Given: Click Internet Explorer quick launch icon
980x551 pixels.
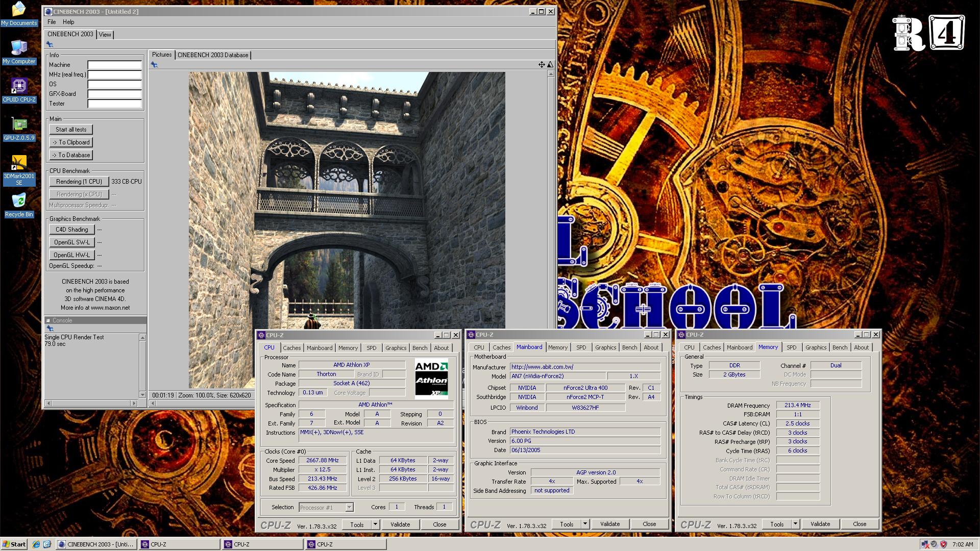Looking at the screenshot, I should click(x=36, y=544).
